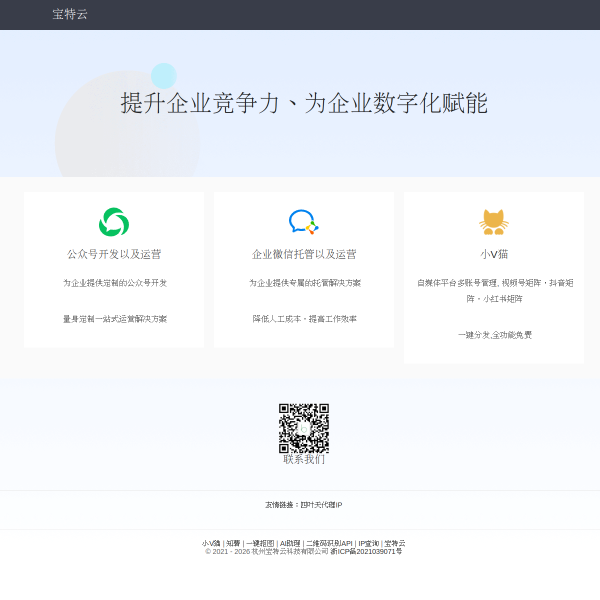Open the 四叶天代理IP friendly link

pyautogui.click(x=321, y=505)
